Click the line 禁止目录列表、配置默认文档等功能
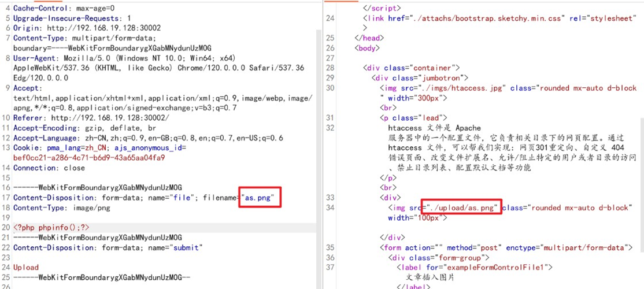644x289 pixels. pyautogui.click(x=460, y=168)
